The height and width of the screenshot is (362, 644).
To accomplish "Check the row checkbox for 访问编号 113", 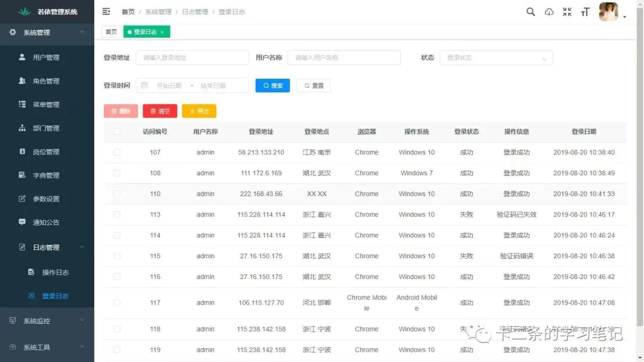I will pos(117,215).
